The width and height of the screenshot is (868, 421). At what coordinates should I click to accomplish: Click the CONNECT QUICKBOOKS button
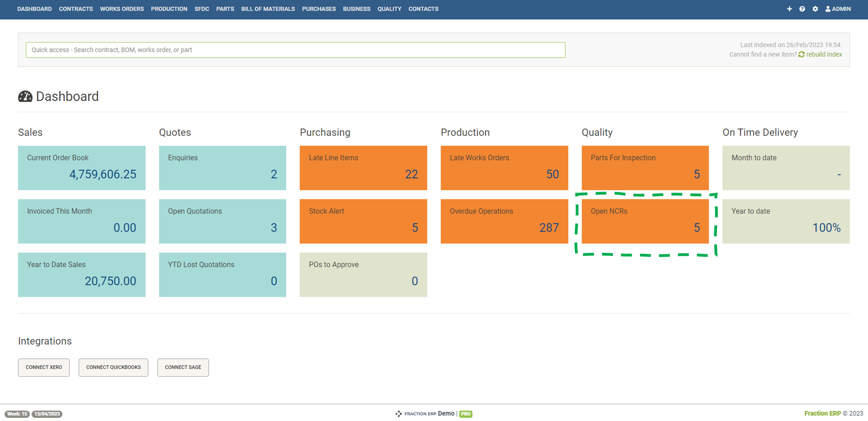coord(113,367)
